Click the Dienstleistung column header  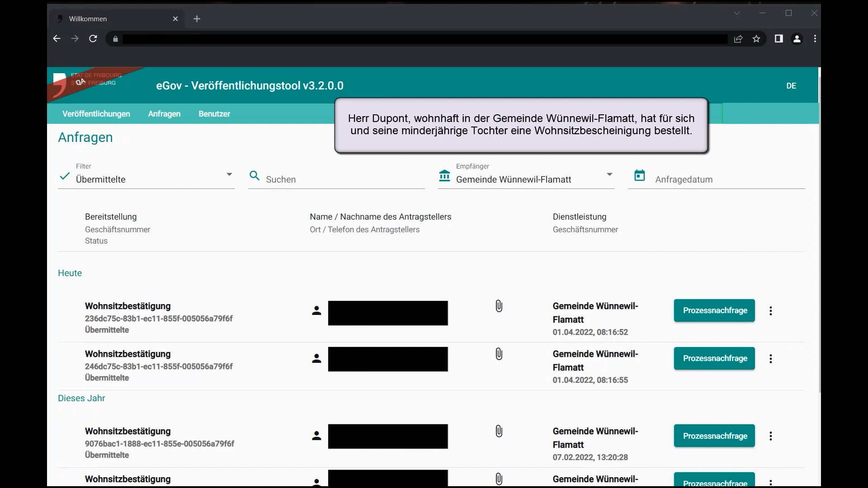(x=580, y=217)
